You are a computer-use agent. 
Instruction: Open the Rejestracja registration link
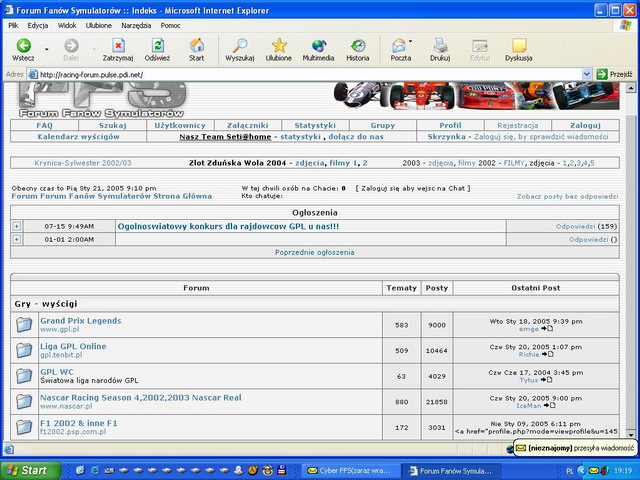point(518,125)
